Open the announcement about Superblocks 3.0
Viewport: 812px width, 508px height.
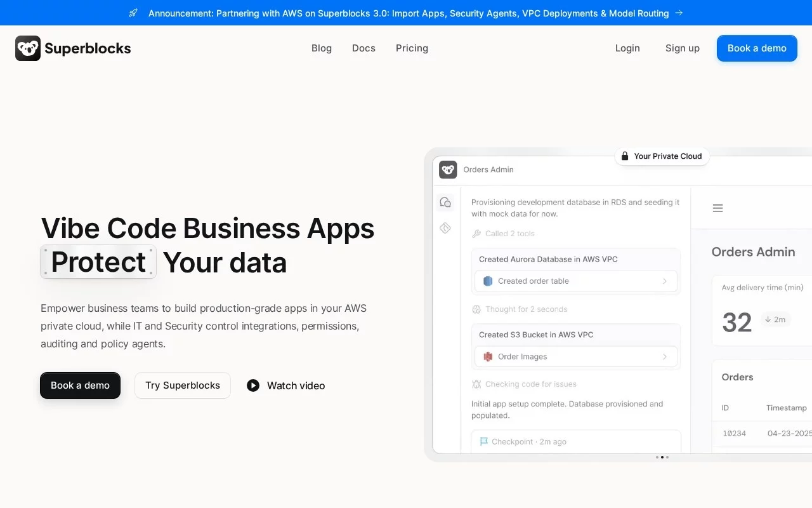pyautogui.click(x=409, y=13)
